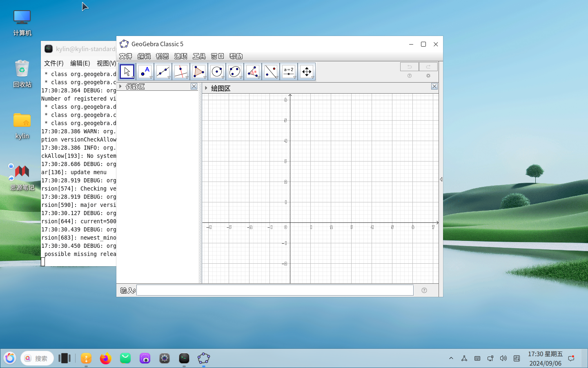Open the 文件 menu in GeoGebra
The height and width of the screenshot is (368, 588).
pyautogui.click(x=125, y=56)
